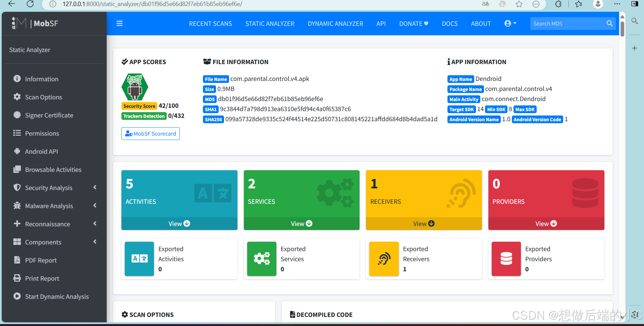Click the Android API robot icon
This screenshot has width=644, height=326.
(x=17, y=151)
